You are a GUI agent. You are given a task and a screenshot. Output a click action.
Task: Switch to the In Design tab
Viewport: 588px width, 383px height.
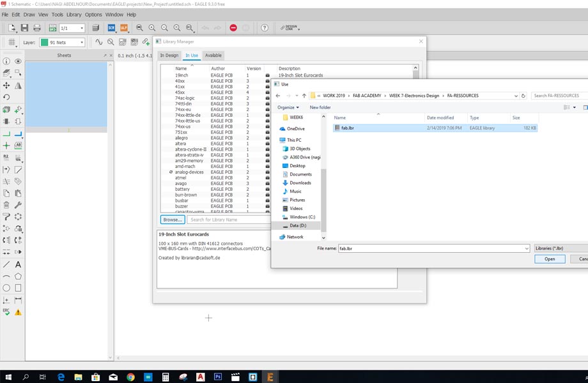click(169, 56)
